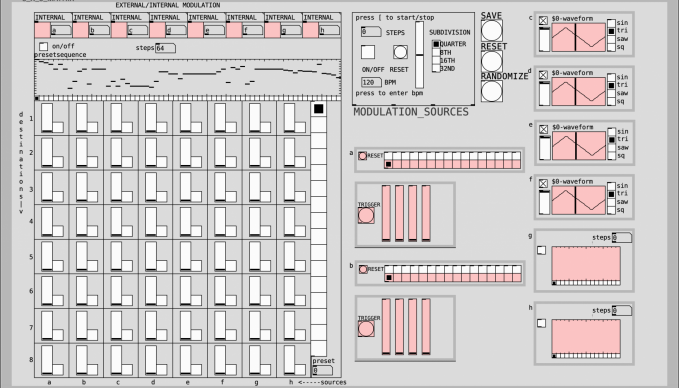Click the clock RESET bang next to ON/OFF

point(400,52)
